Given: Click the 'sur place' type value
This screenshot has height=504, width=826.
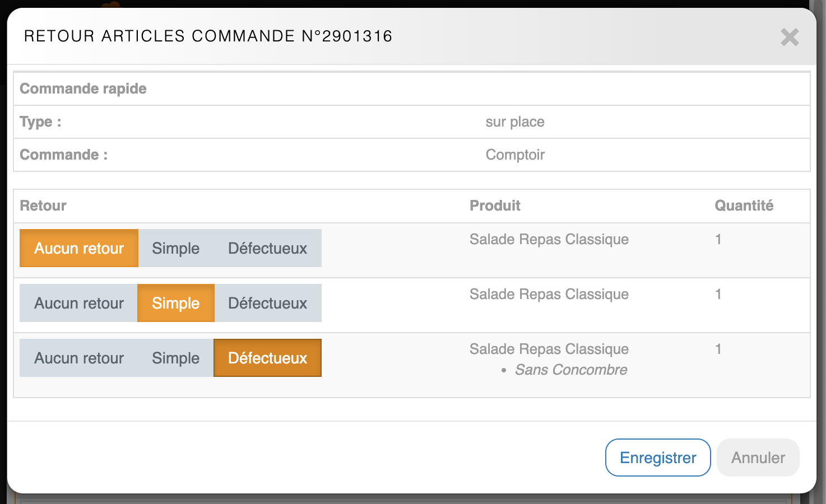Looking at the screenshot, I should click(x=514, y=122).
